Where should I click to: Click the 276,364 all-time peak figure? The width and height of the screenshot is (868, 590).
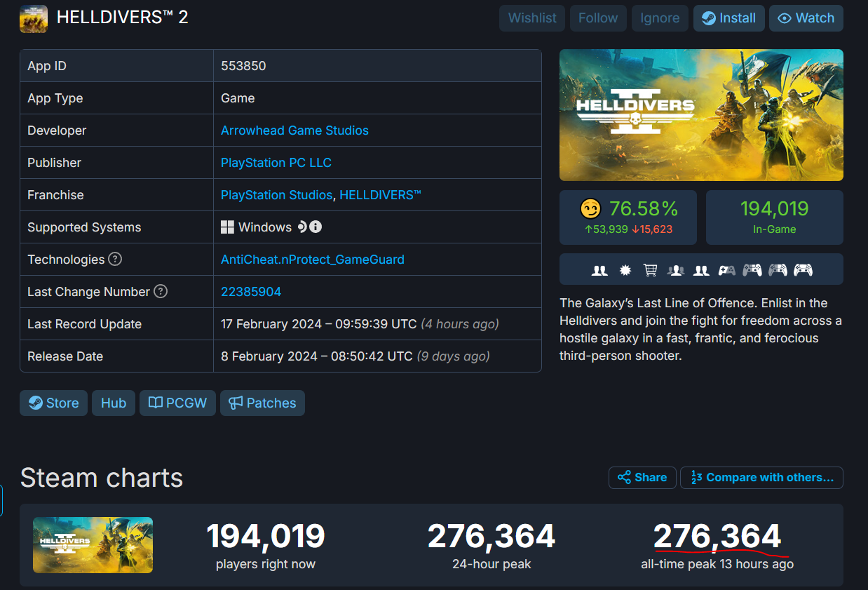pyautogui.click(x=717, y=537)
